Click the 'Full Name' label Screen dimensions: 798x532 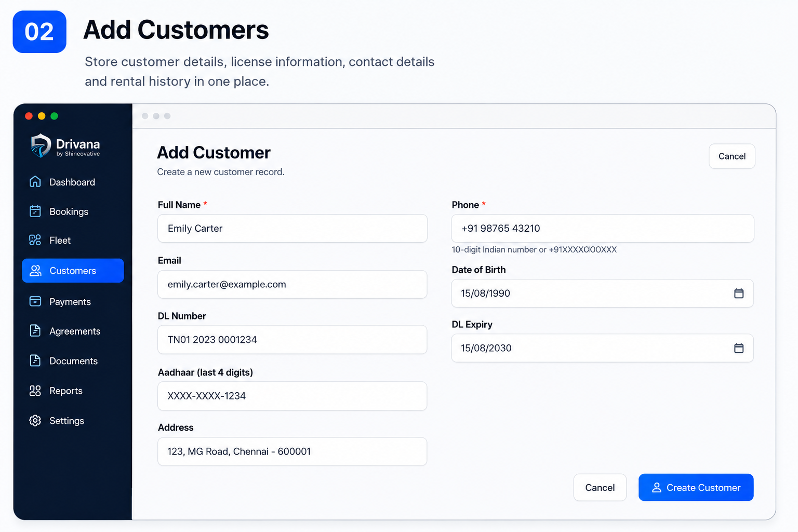click(x=179, y=205)
